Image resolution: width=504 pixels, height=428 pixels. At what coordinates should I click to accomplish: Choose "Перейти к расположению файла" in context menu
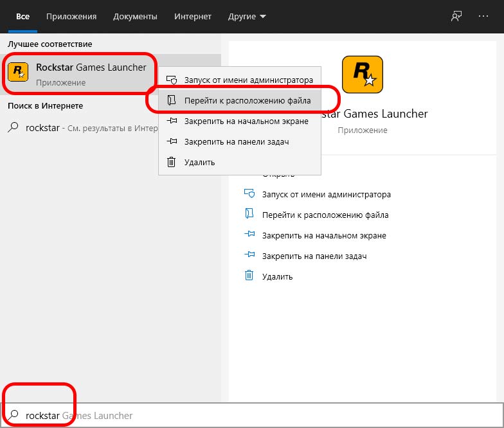click(240, 100)
